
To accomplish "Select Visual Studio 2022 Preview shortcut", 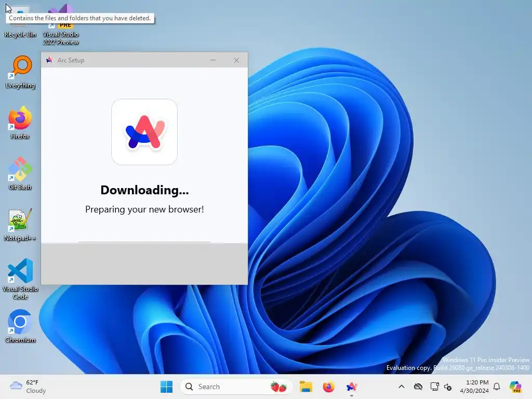I will point(61,25).
